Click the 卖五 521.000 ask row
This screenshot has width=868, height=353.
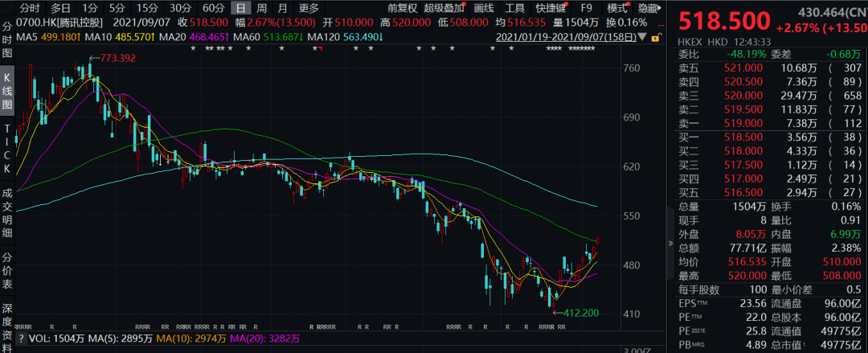coord(772,68)
